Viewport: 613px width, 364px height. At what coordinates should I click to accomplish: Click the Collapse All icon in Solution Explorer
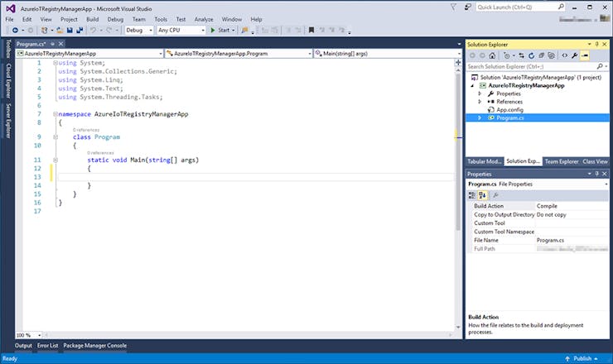pos(541,55)
